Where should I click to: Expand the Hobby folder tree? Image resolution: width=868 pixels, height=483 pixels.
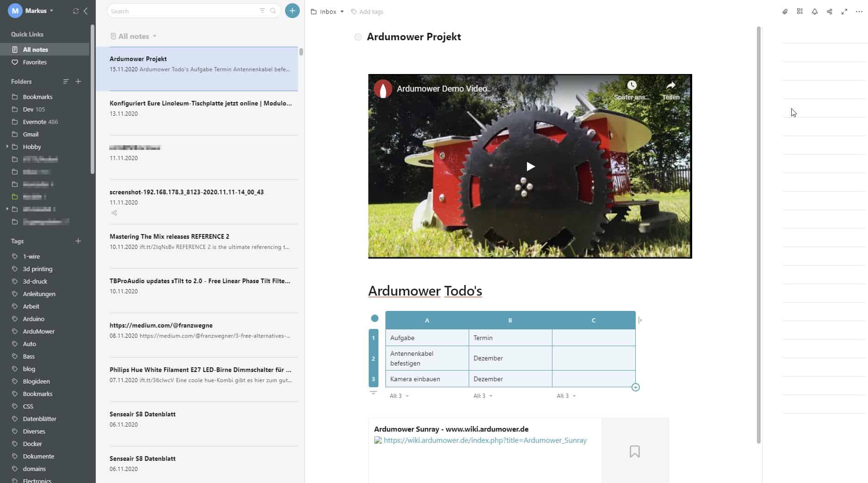[7, 147]
